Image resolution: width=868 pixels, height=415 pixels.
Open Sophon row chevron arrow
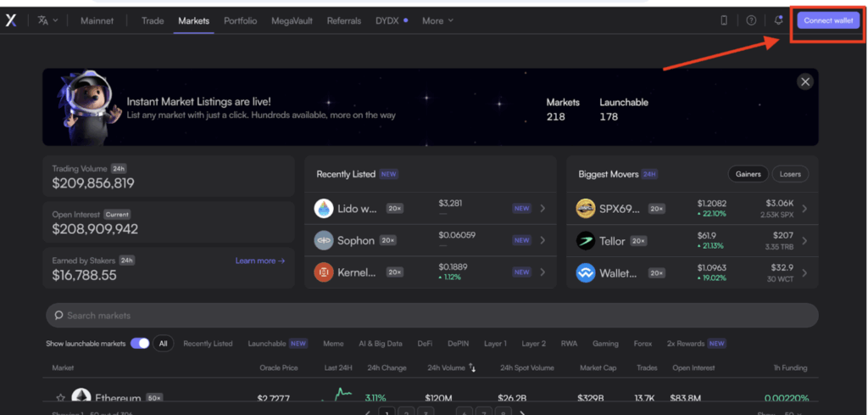coord(542,240)
